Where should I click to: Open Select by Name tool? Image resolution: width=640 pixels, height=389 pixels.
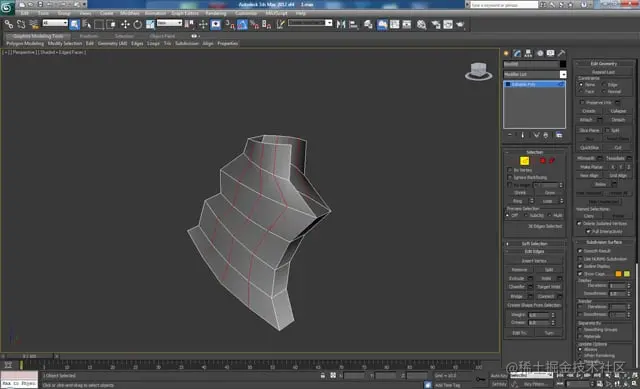[x=87, y=24]
